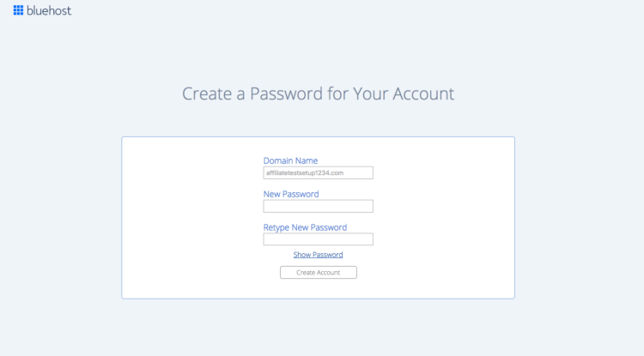Click the New Password label
644x356 pixels.
(x=291, y=194)
